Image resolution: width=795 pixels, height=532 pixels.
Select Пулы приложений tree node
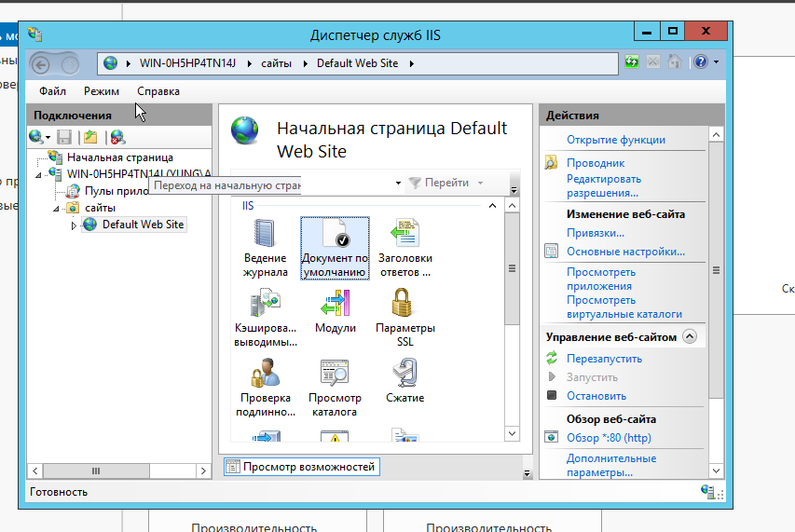click(x=117, y=191)
